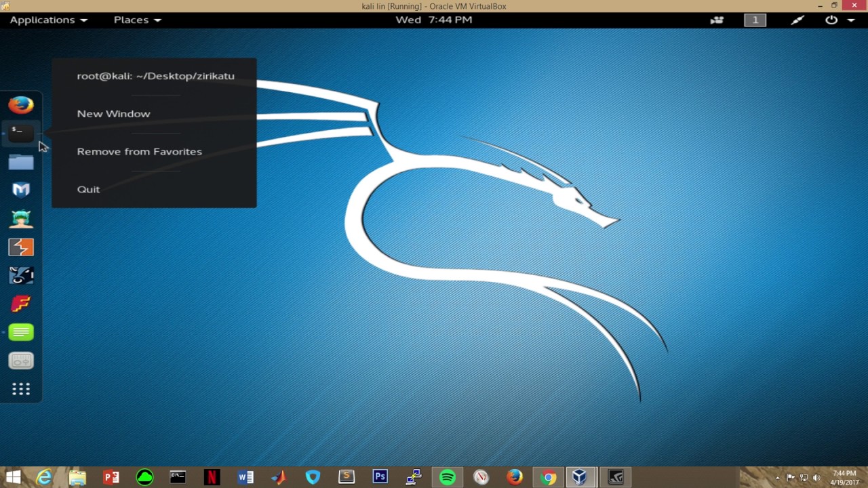Image resolution: width=868 pixels, height=488 pixels.
Task: Click the pen-shaped icon in Kali top bar
Action: point(797,20)
